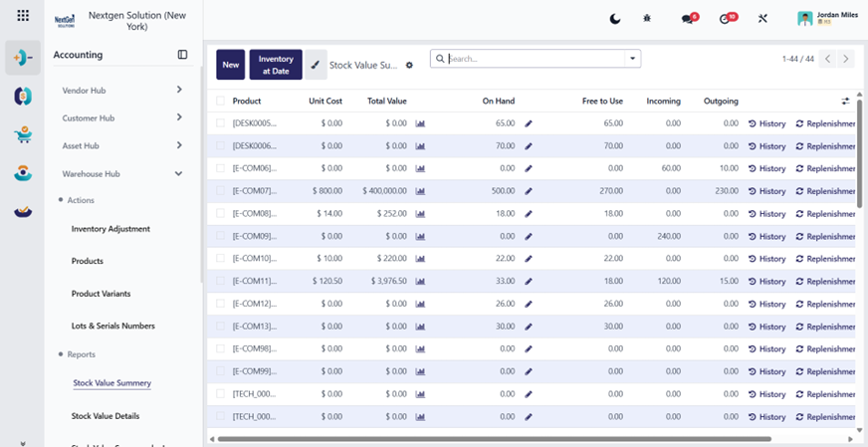Viewport: 868px width, 447px height.
Task: Open the bug debug icon
Action: coord(647,18)
